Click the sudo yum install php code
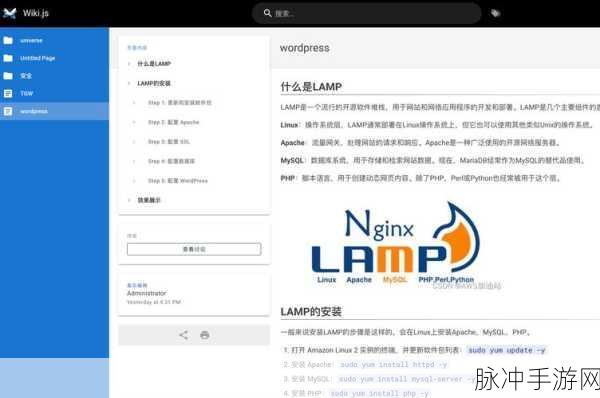The width and height of the screenshot is (600, 398). (x=379, y=393)
